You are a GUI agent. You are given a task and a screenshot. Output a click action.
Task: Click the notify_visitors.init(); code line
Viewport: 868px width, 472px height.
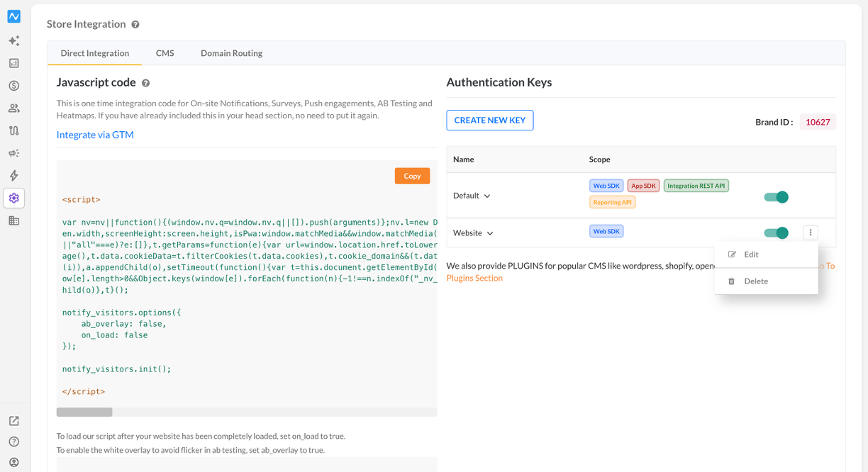click(116, 369)
